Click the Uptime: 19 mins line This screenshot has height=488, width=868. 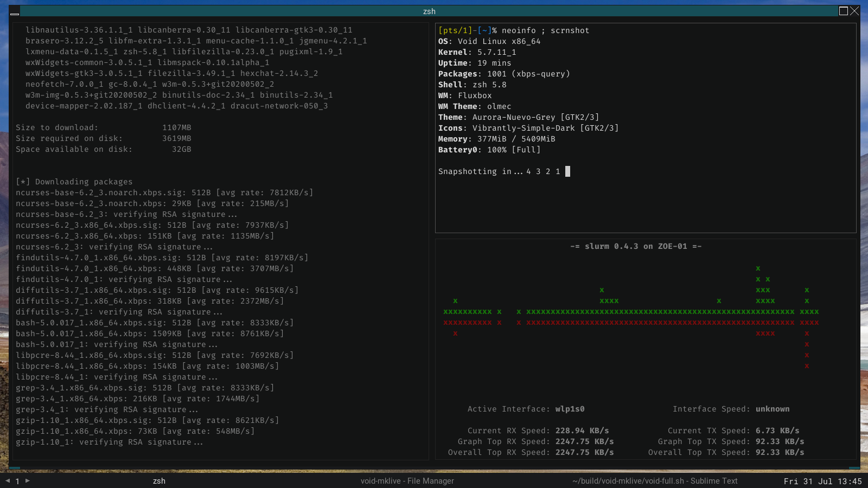tap(475, 63)
